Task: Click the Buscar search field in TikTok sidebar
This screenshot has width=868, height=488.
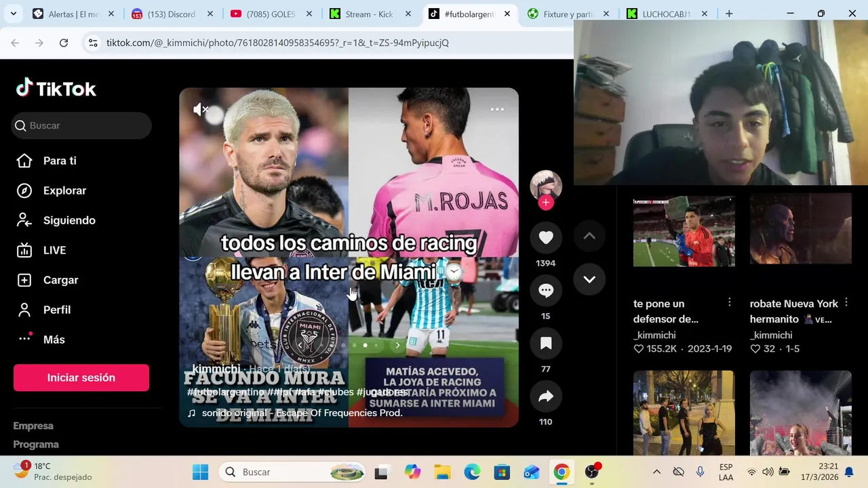Action: coord(81,125)
